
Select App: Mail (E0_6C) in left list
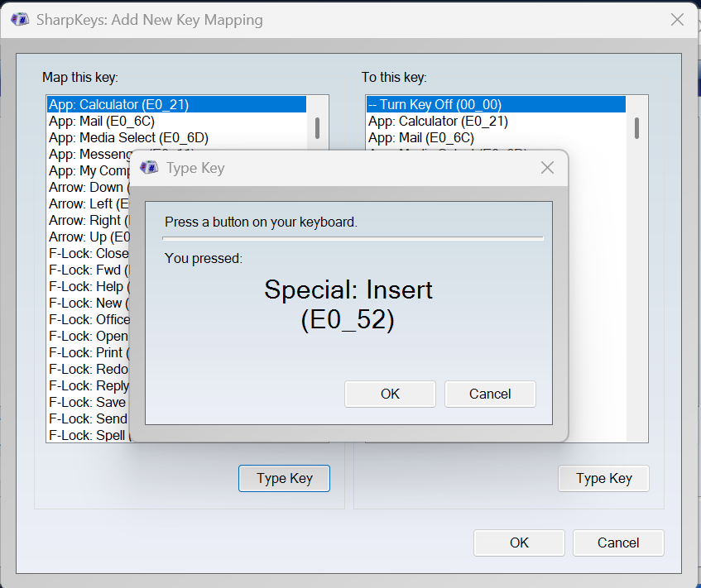click(176, 121)
